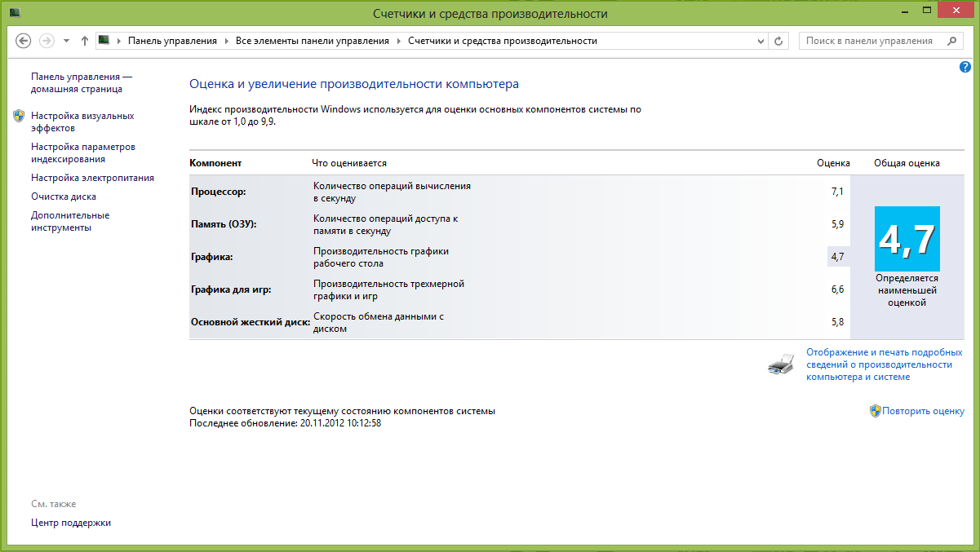Click the last update date 20.11.2012 line
This screenshot has width=980, height=552.
tap(286, 423)
